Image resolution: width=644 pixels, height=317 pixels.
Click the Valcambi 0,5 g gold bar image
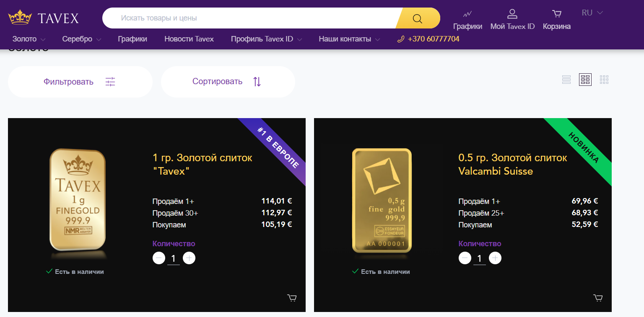[382, 201]
